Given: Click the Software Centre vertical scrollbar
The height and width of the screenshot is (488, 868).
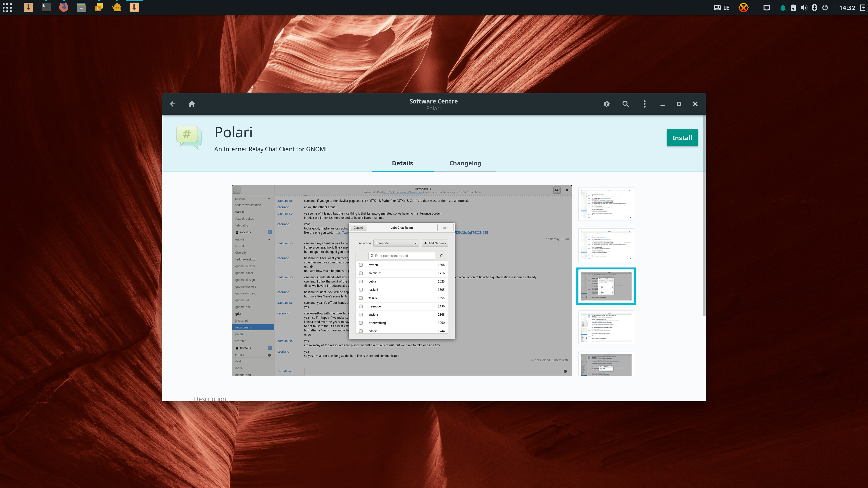Looking at the screenshot, I should 704,216.
